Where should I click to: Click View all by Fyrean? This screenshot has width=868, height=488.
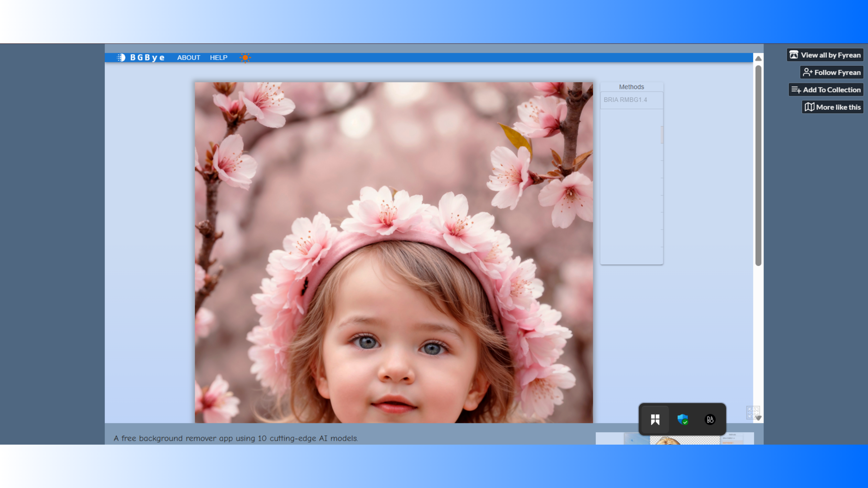click(x=830, y=55)
